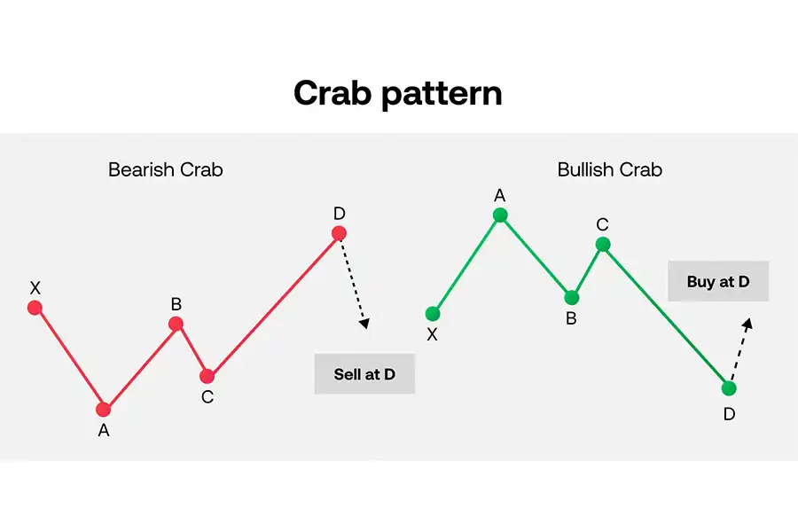Image resolution: width=798 pixels, height=532 pixels.
Task: Click red point B in Bearish Crab
Action: [x=176, y=324]
